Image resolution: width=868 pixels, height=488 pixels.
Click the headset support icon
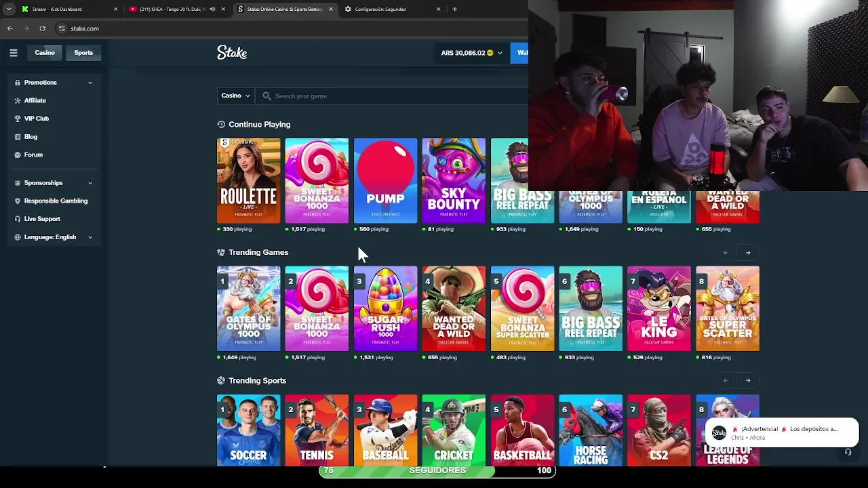click(848, 452)
